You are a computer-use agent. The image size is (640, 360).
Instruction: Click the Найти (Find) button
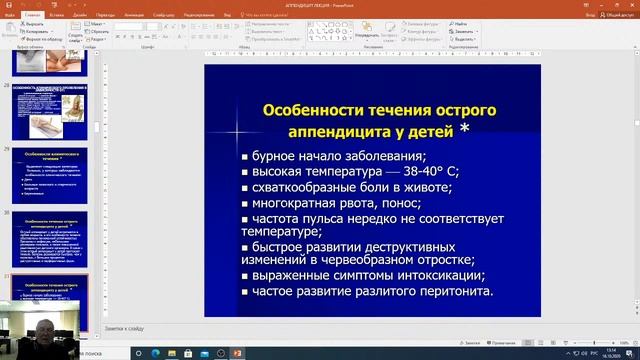pos(458,24)
